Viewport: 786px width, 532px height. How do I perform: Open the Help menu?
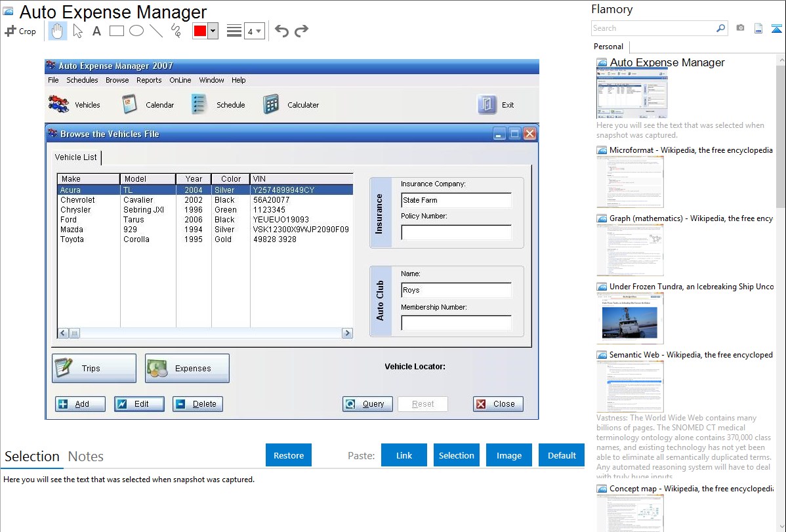pyautogui.click(x=239, y=80)
